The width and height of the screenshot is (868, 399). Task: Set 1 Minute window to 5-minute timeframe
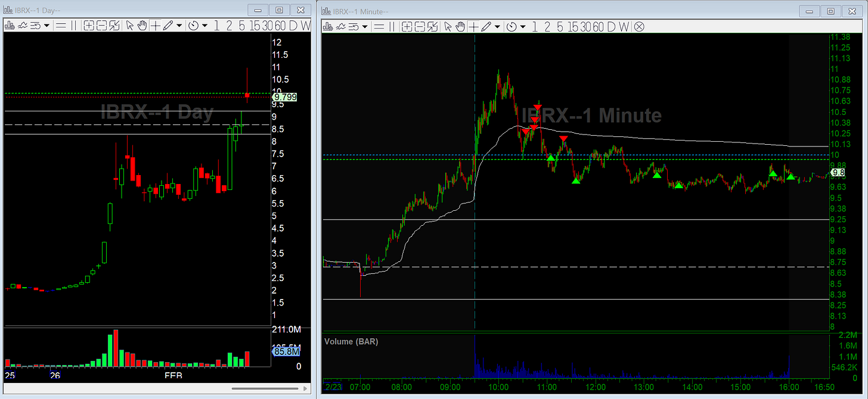(560, 27)
